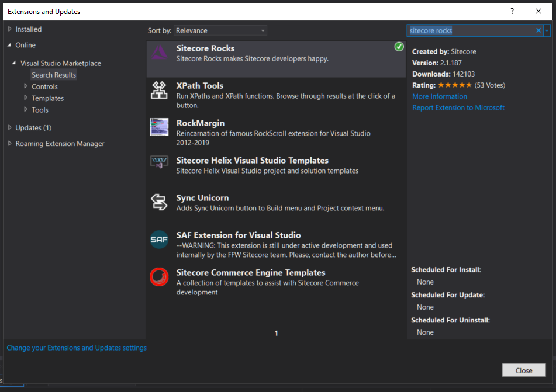
Task: Click the SAF Extension icon
Action: [159, 240]
